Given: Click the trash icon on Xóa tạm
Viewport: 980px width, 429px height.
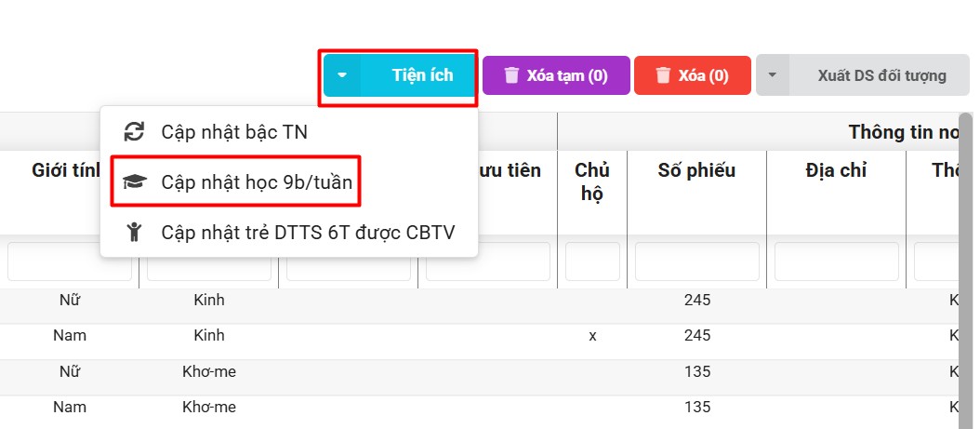Looking at the screenshot, I should coord(511,75).
